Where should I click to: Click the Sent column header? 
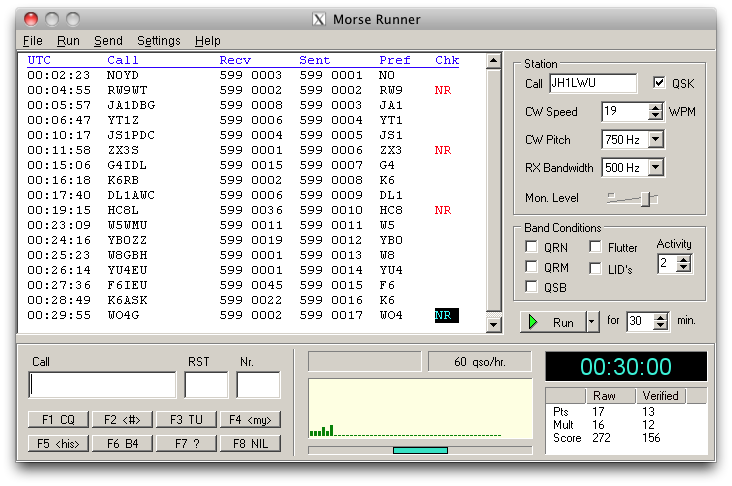[314, 60]
